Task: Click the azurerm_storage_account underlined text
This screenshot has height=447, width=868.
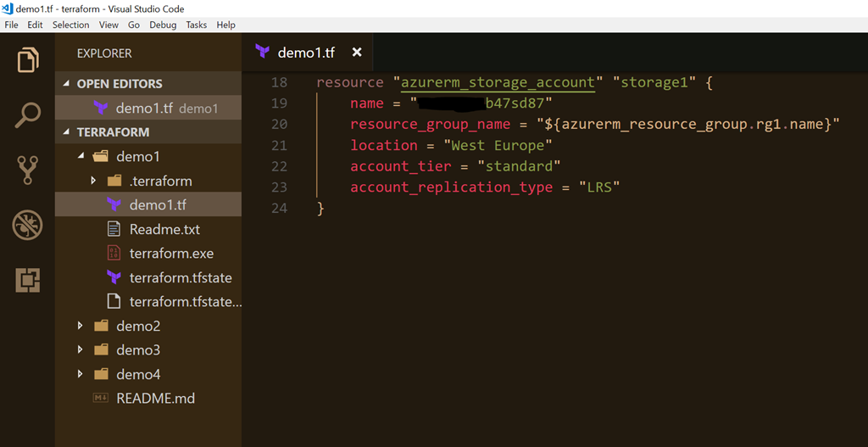Action: tap(498, 82)
